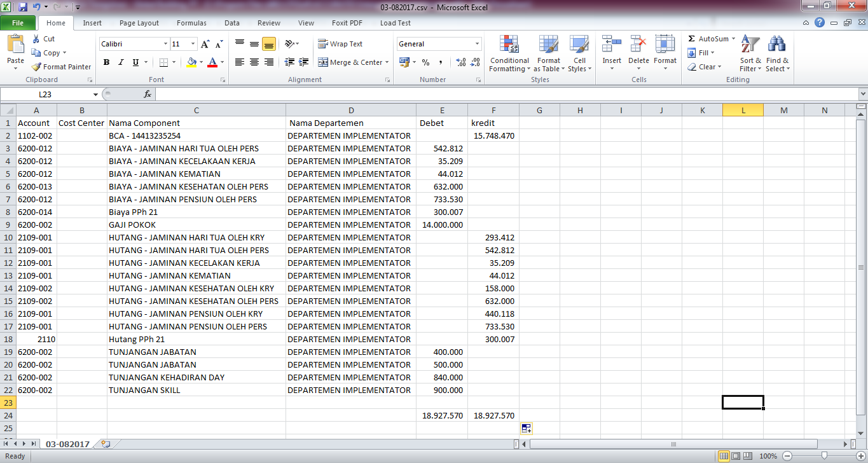Screen dimensions: 868x463
Task: Click the green File button
Action: click(x=18, y=23)
